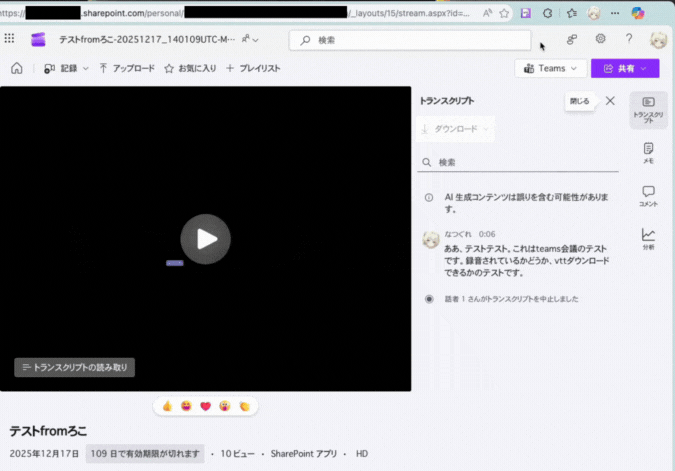Open the Microsoft 365 app launcher

[10, 39]
